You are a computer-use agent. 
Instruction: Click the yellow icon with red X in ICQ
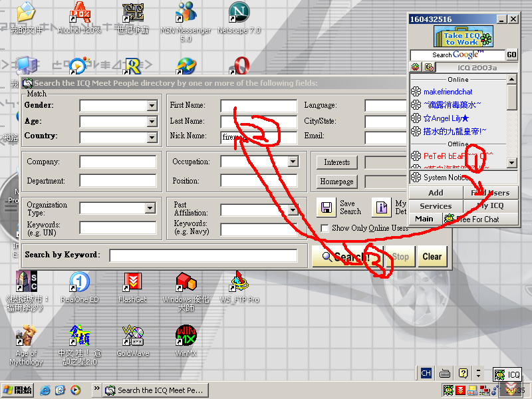click(429, 67)
